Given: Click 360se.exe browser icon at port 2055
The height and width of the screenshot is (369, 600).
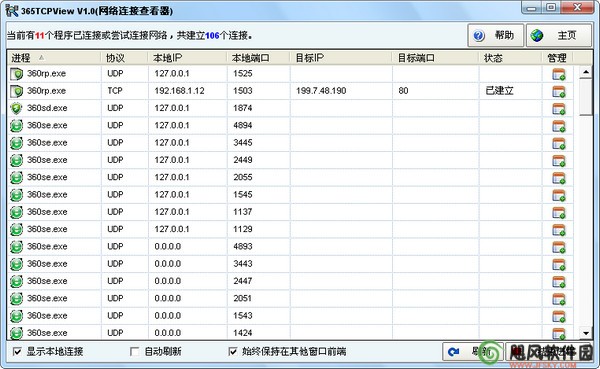Looking at the screenshot, I should [16, 178].
